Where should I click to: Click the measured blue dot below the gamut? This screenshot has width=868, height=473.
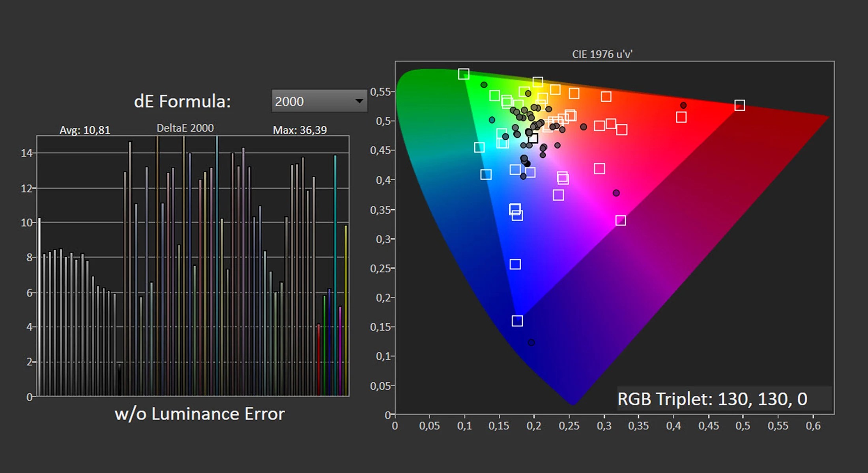tap(531, 343)
